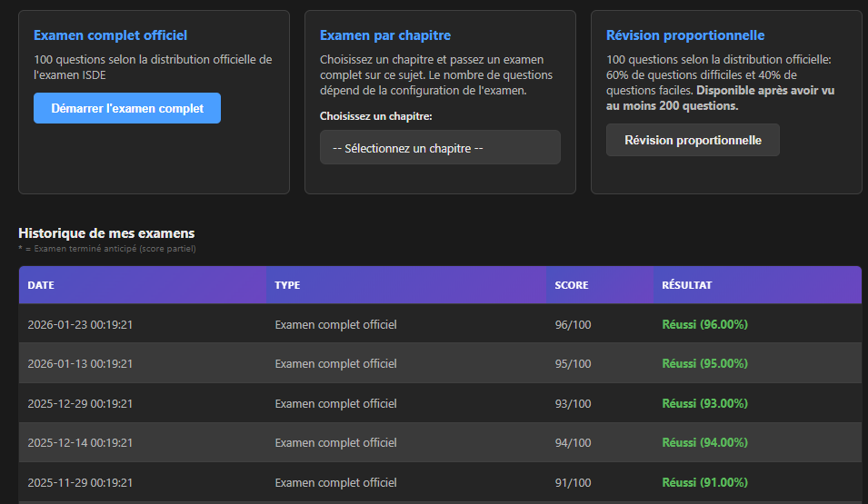
Task: Open the Sélectionnez un chapitre dropdown
Action: tap(440, 147)
